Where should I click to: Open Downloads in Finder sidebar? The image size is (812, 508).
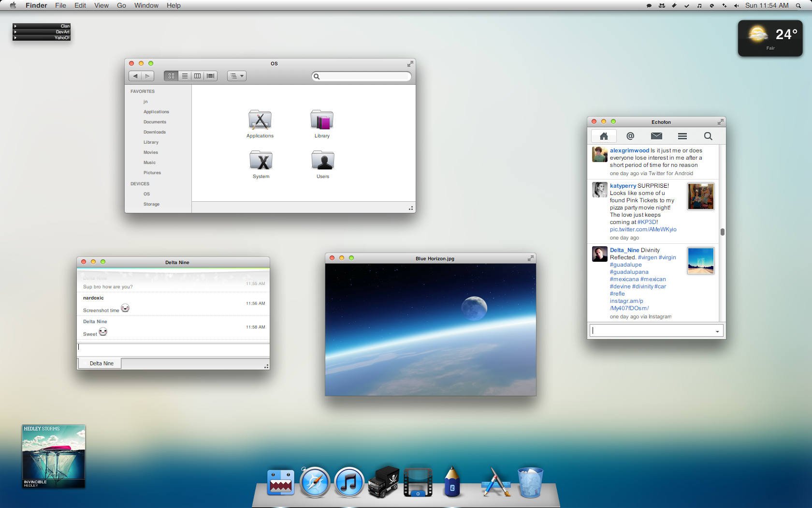[154, 132]
